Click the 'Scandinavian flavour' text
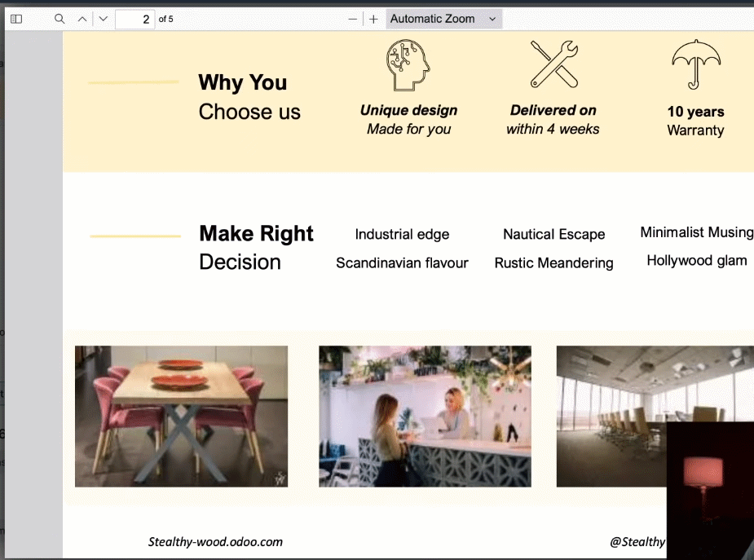754x560 pixels. point(402,263)
